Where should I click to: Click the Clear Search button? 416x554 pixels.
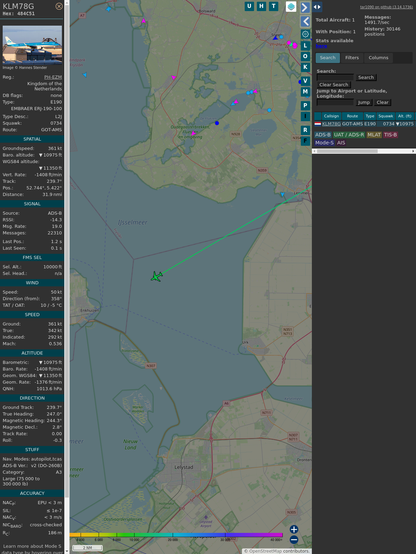pos(334,85)
